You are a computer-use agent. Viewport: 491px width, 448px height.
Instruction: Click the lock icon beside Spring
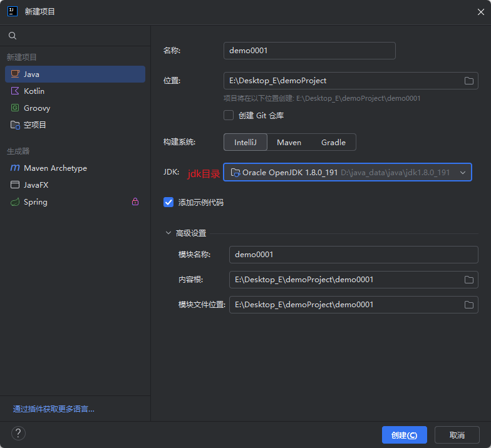(135, 201)
